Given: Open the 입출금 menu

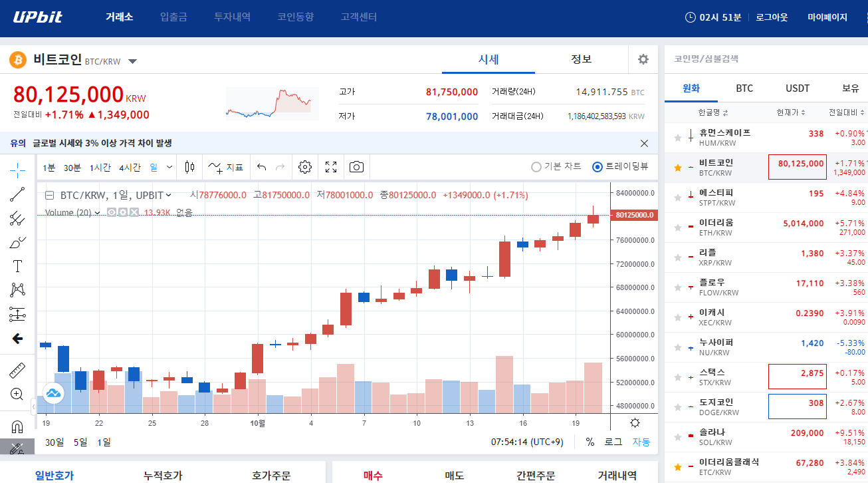Looking at the screenshot, I should 174,17.
